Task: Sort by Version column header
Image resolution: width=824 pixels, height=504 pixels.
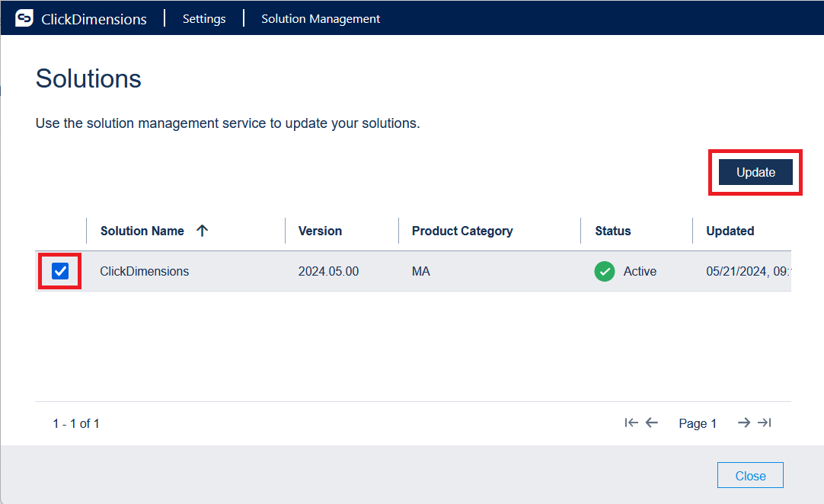Action: [320, 231]
